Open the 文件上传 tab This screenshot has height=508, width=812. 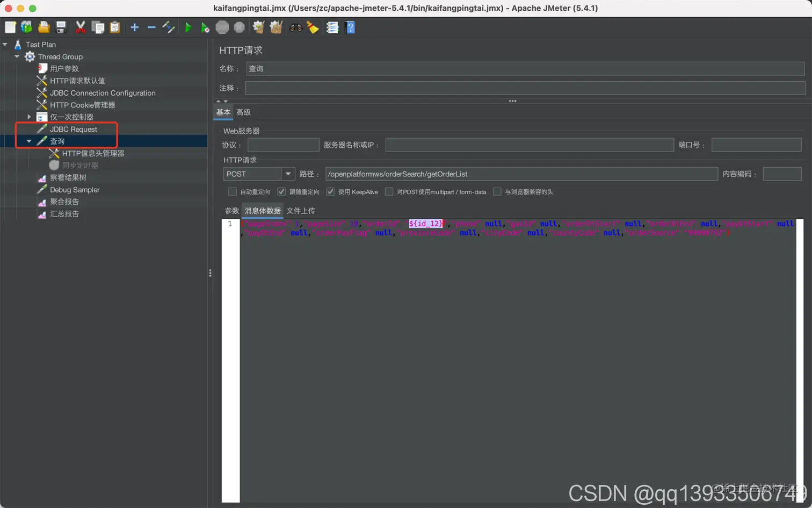[x=301, y=211]
